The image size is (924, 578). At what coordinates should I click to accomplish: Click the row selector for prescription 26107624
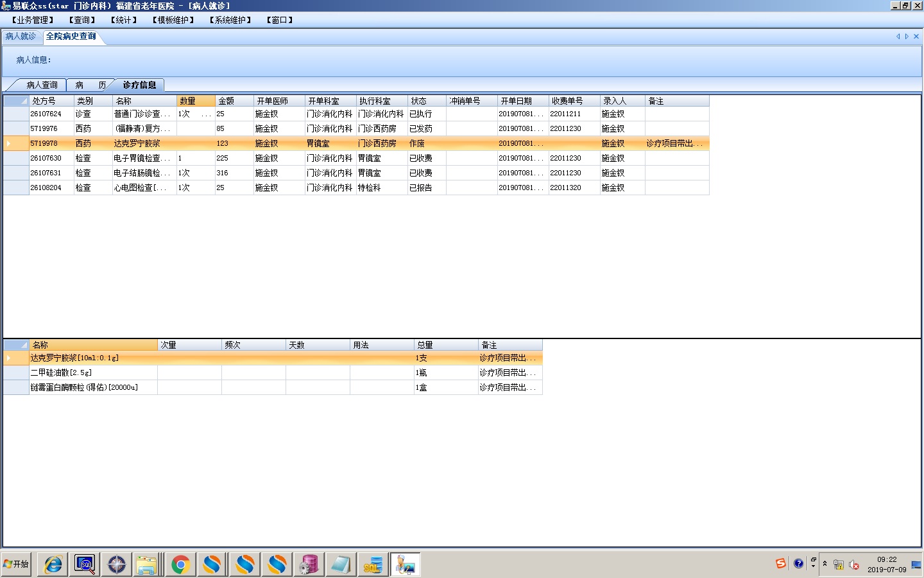click(16, 114)
